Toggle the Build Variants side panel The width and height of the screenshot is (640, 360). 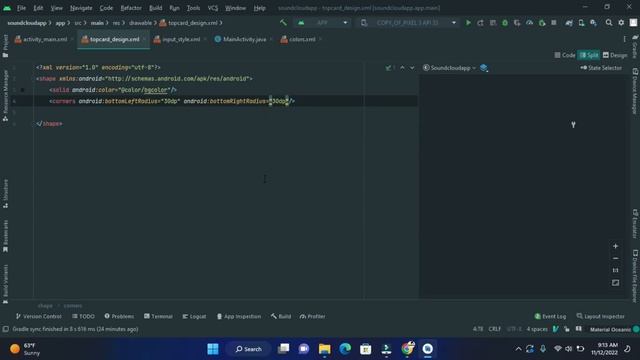5,284
